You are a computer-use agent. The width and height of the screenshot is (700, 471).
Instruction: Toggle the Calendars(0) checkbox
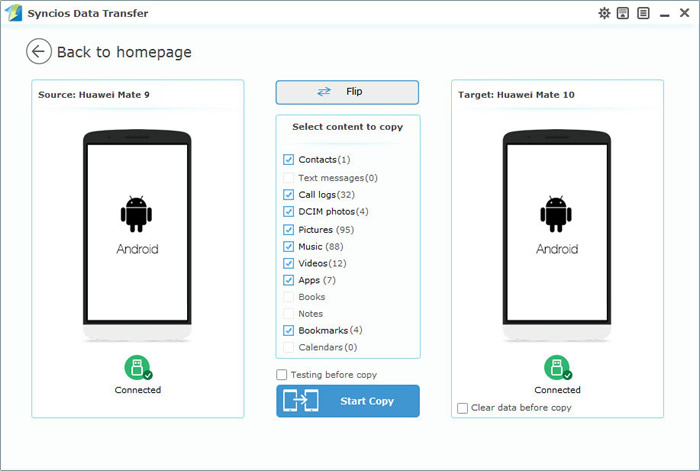[288, 347]
